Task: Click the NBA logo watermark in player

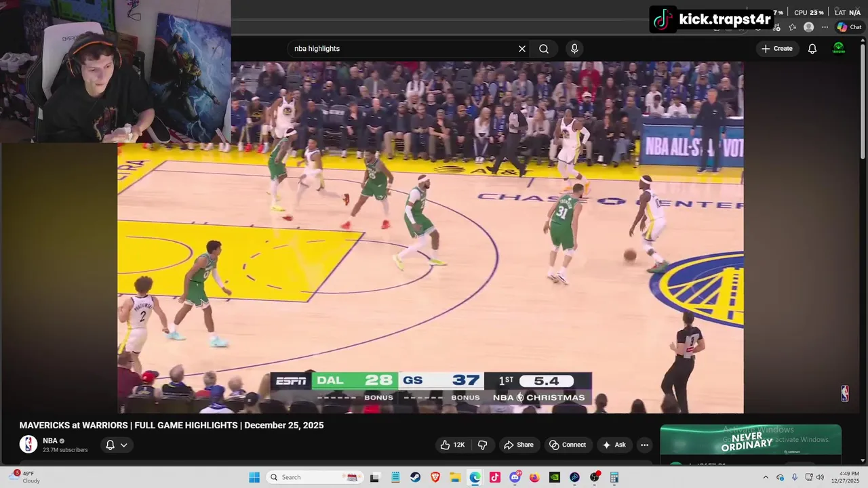Action: [844, 394]
